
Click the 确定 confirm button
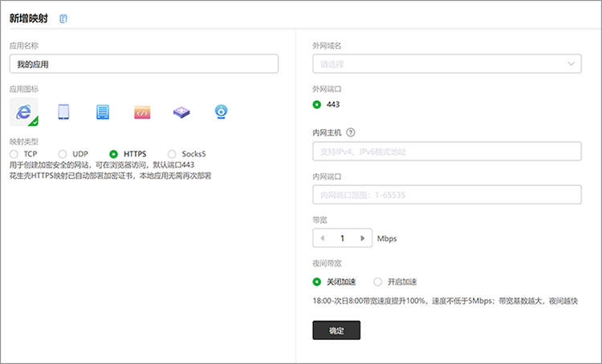click(336, 330)
